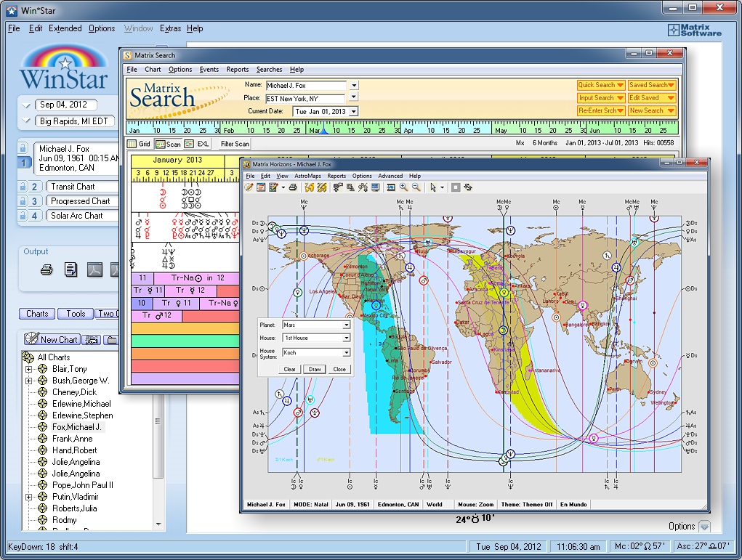Click the Filter Scan button
This screenshot has width=742, height=560.
(x=235, y=144)
